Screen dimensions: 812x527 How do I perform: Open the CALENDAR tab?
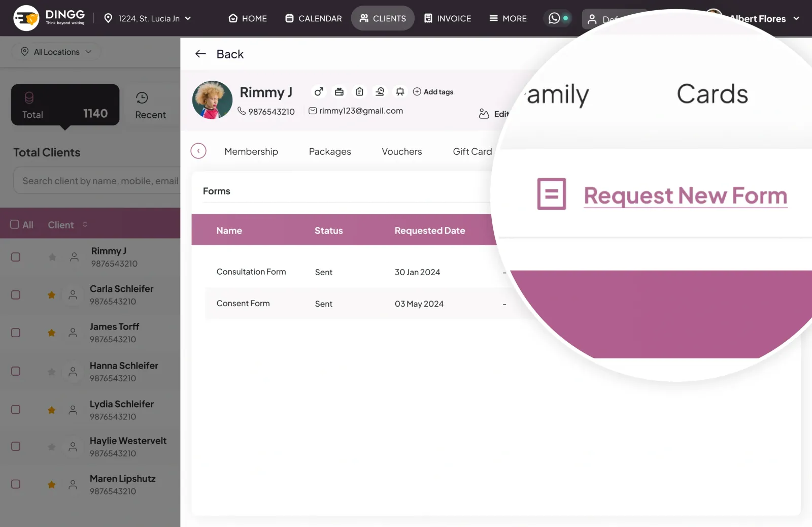tap(314, 18)
